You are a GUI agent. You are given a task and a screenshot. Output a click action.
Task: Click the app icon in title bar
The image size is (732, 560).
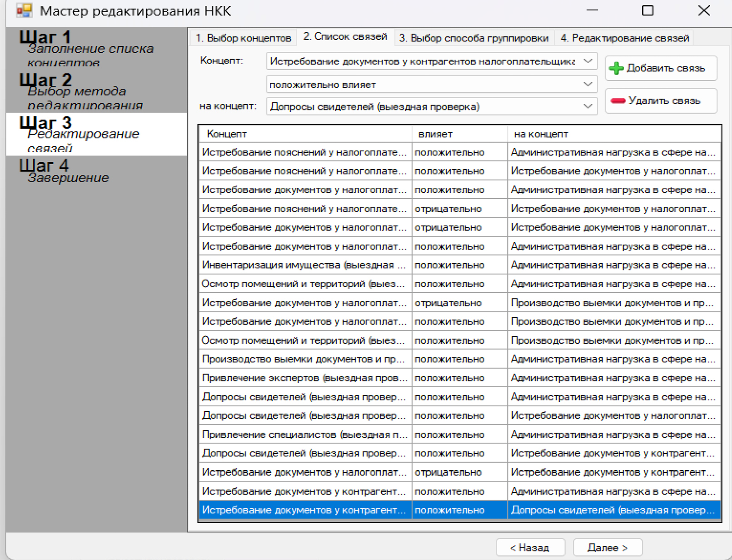pyautogui.click(x=24, y=10)
